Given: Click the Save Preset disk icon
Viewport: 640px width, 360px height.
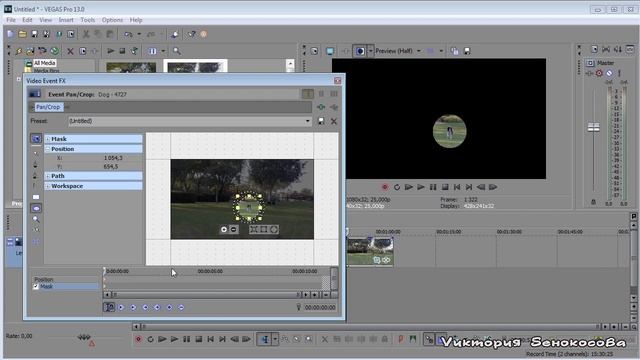Looking at the screenshot, I should click(321, 121).
